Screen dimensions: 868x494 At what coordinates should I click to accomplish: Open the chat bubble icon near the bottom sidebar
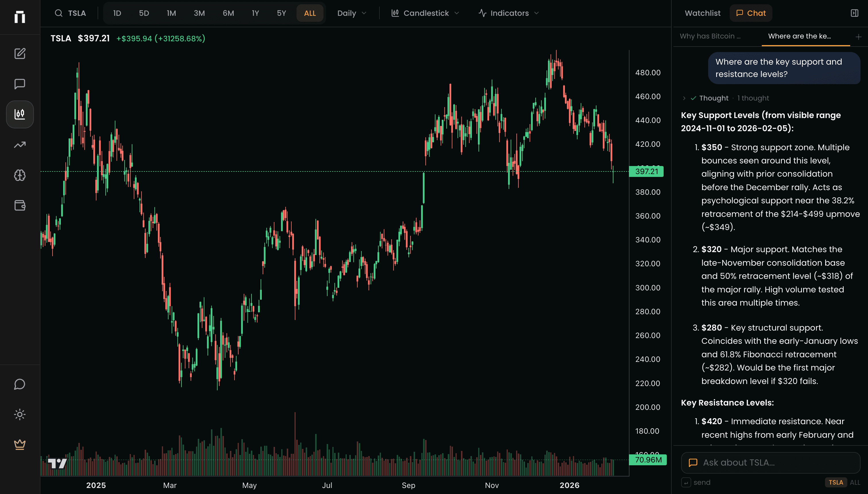20,384
